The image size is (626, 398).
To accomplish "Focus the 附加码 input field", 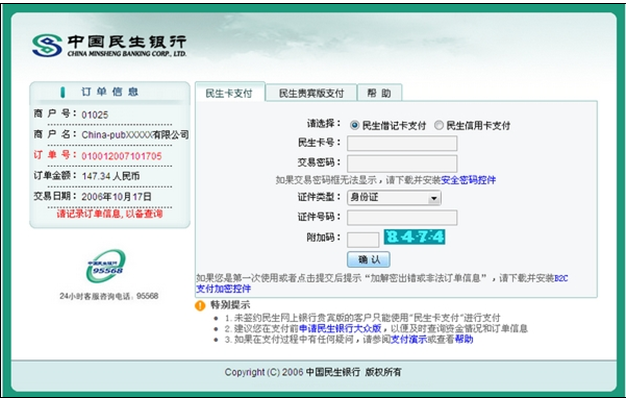I will [363, 240].
